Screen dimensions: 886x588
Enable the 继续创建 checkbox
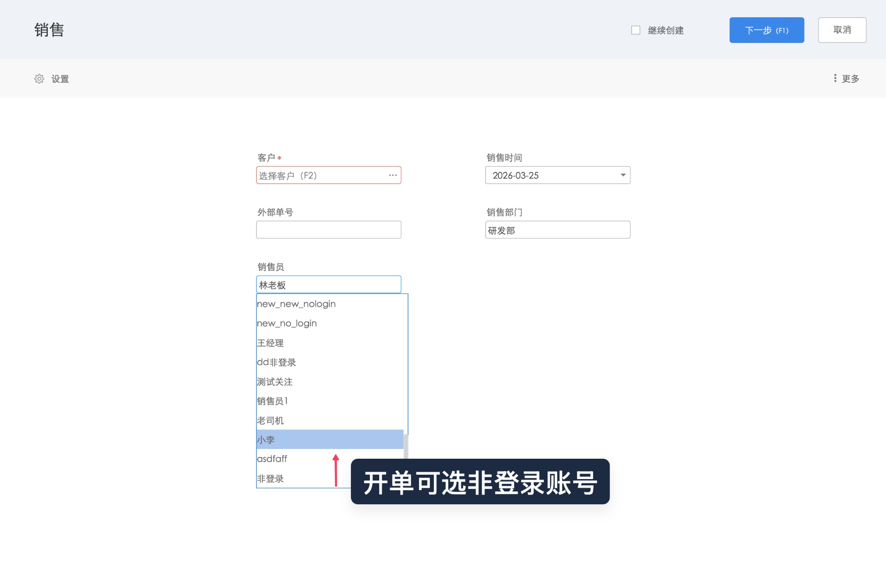(635, 30)
